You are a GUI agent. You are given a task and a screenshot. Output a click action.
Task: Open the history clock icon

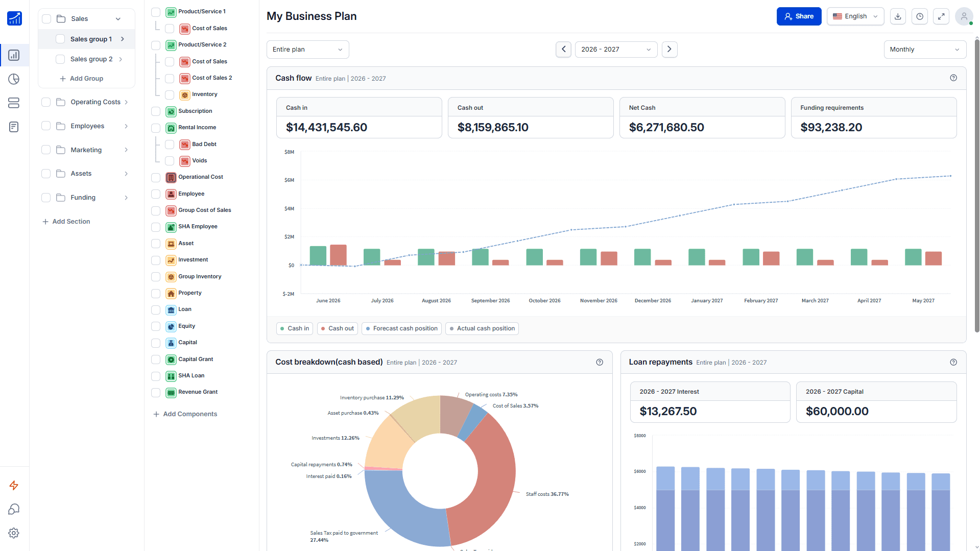coord(920,16)
